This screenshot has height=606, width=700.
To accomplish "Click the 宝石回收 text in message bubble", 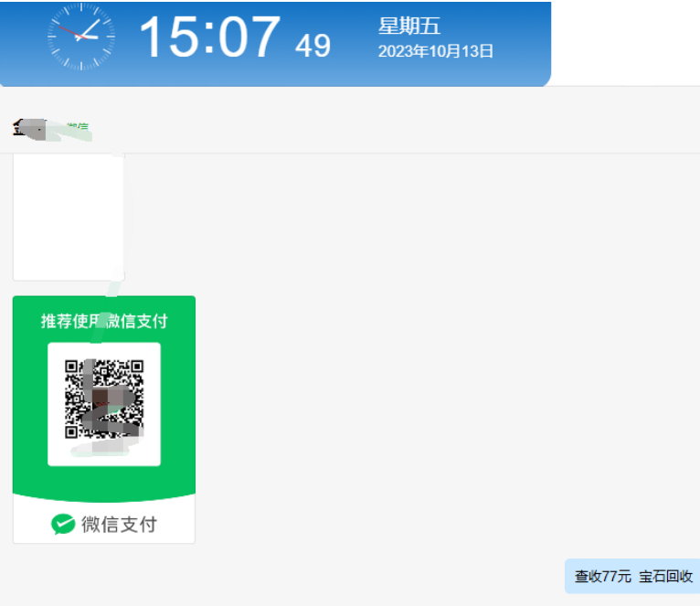I will pyautogui.click(x=665, y=576).
